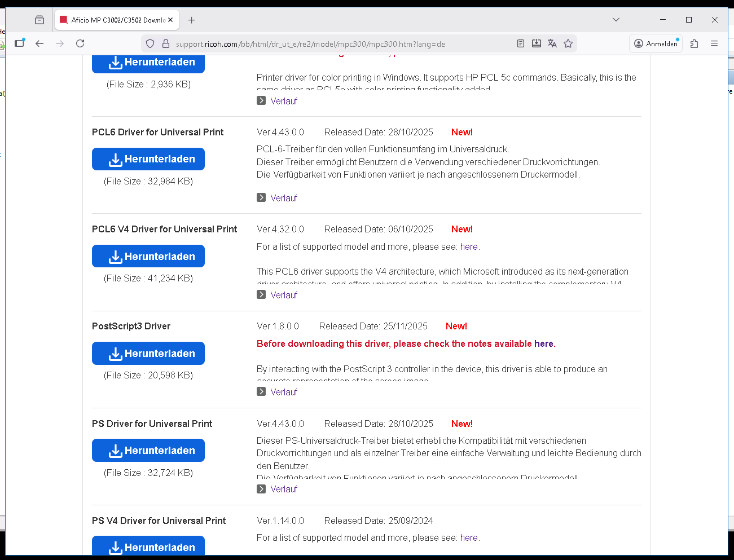Go back using the back arrow
734x560 pixels.
click(x=39, y=43)
